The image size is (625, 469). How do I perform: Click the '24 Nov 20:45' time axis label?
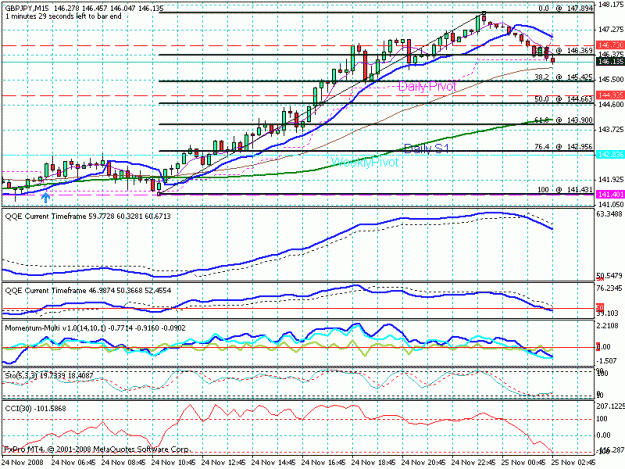point(423,463)
